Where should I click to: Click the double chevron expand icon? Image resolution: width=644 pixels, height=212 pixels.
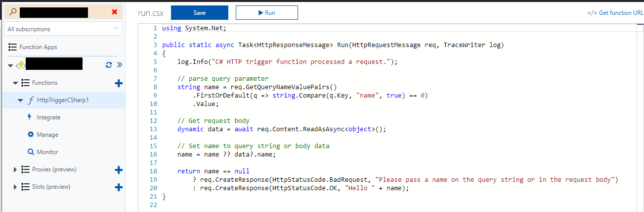119,65
